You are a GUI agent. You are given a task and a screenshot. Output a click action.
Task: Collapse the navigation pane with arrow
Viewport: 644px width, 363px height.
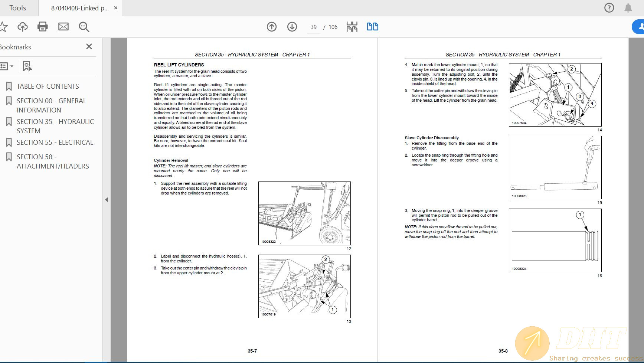(107, 200)
